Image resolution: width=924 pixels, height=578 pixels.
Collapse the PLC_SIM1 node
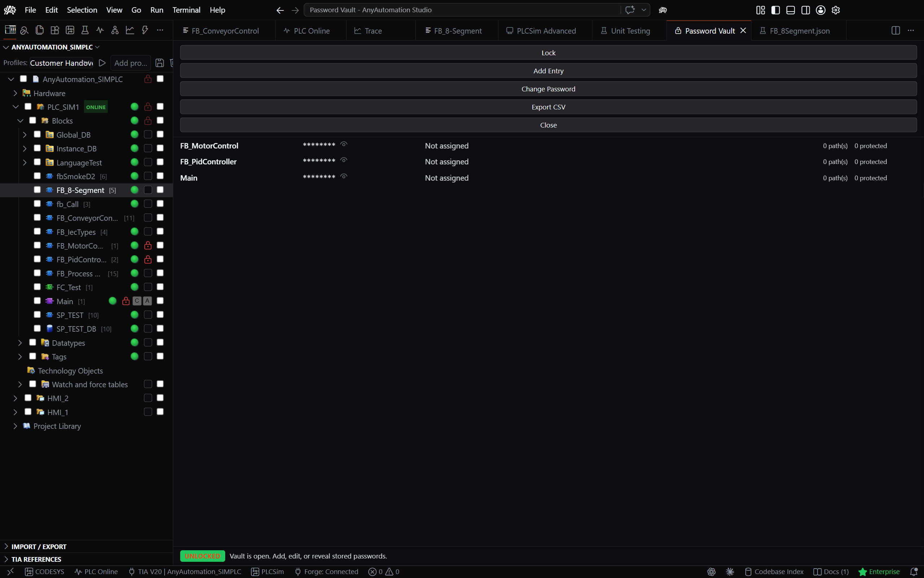16,107
